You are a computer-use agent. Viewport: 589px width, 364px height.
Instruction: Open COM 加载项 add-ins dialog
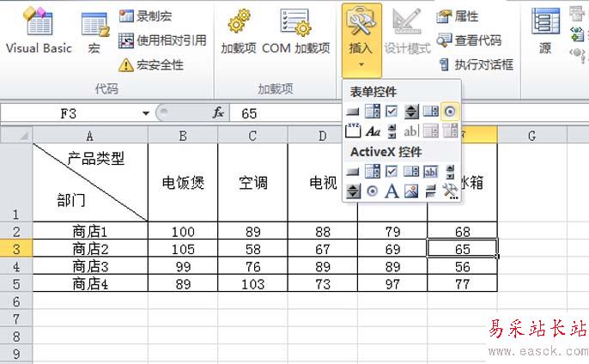point(296,32)
